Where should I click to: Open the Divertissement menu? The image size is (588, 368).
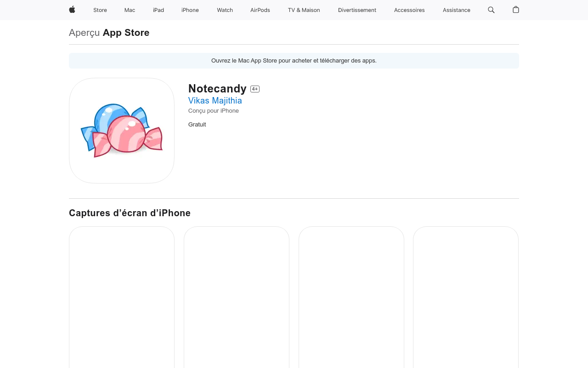(357, 10)
